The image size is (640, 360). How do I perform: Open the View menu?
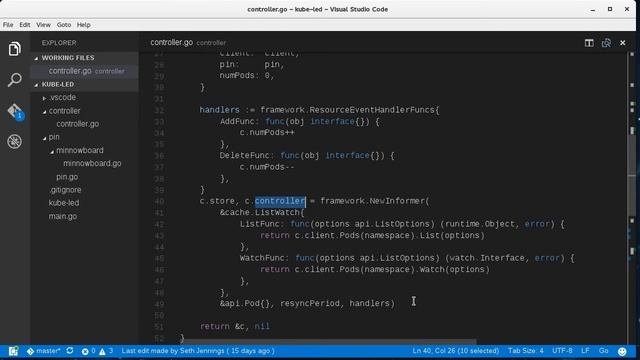point(43,25)
